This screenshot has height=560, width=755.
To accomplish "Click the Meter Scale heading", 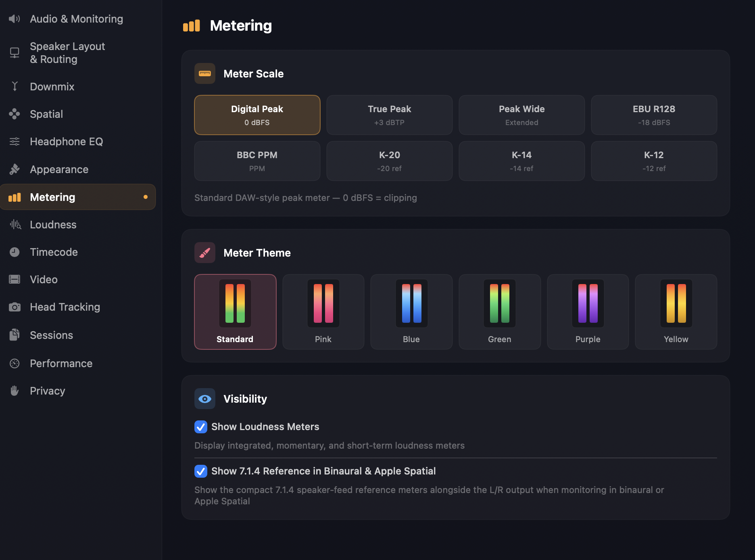I will (254, 74).
